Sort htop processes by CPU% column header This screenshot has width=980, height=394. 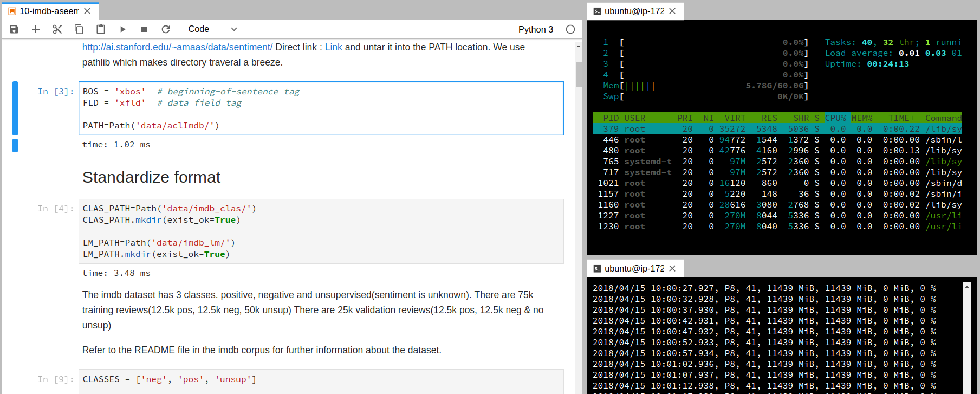(835, 118)
